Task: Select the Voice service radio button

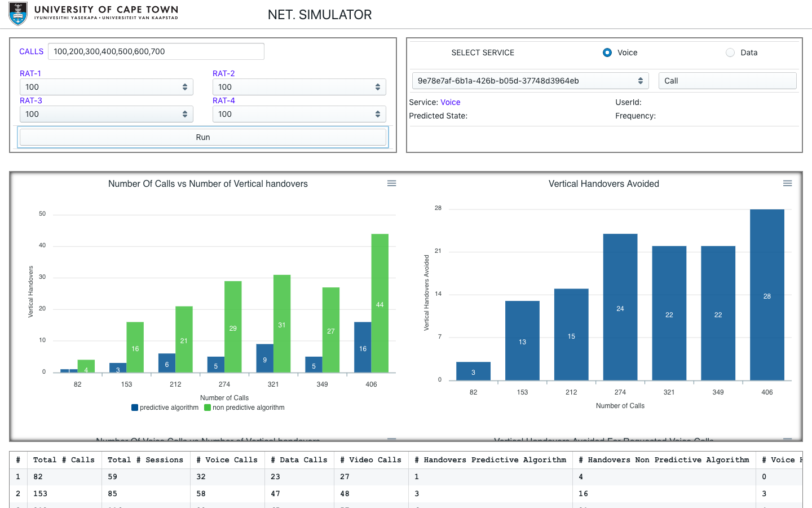Action: [x=607, y=52]
